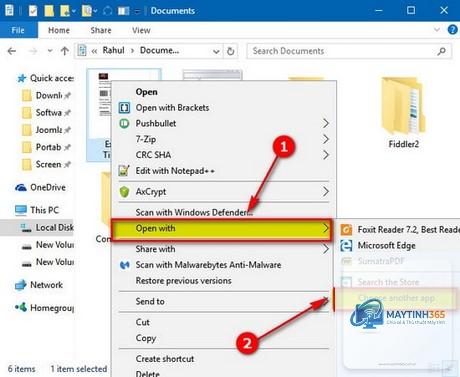Image resolution: width=460 pixels, height=377 pixels.
Task: Click the Microsoft Edge icon in submenu
Action: (x=346, y=246)
